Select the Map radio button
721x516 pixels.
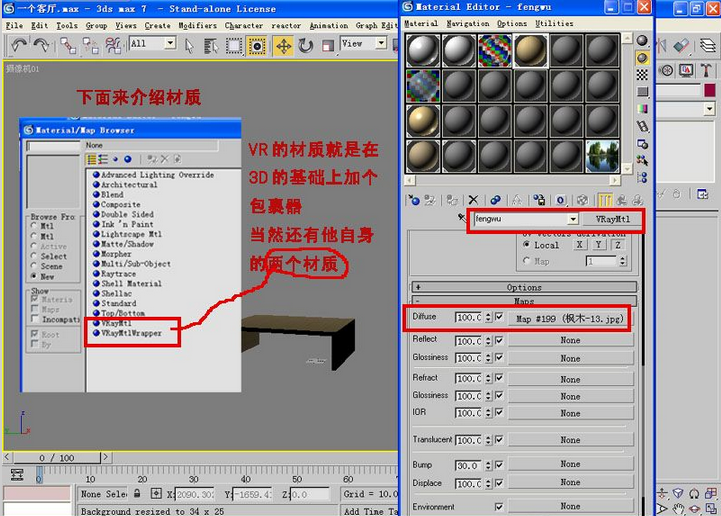pyautogui.click(x=526, y=261)
